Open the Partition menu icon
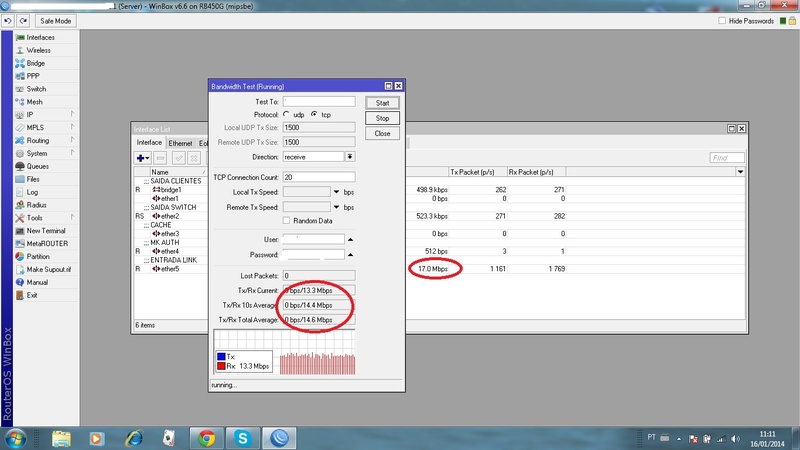 pos(20,257)
